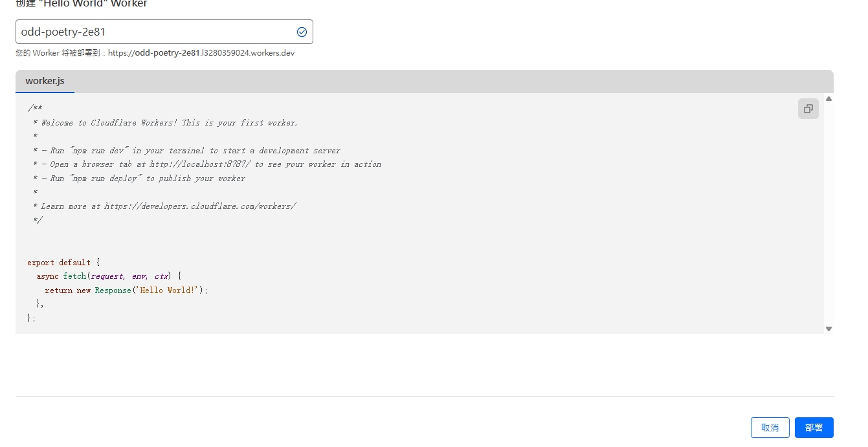Cancel with the 取消 button
Viewport: 868px width, 447px height.
coord(770,428)
